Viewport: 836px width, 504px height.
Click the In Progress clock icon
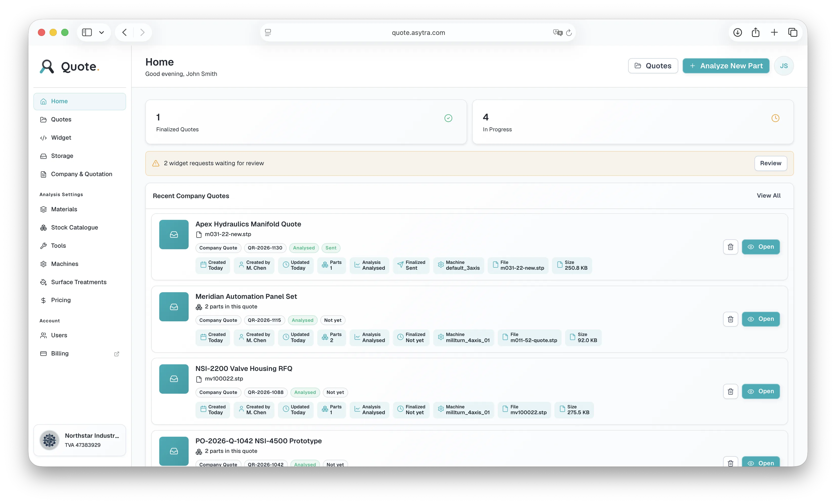tap(775, 118)
